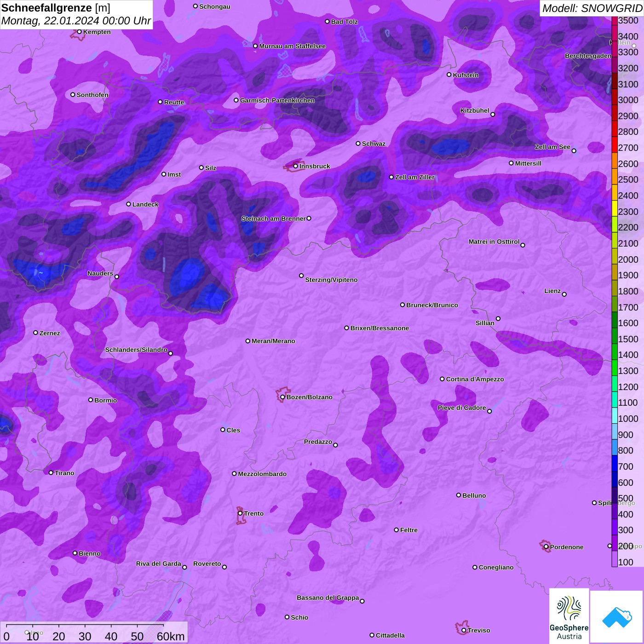This screenshot has height=644, width=644.
Task: Click the 'Kitzbühel' label
Action: point(475,110)
